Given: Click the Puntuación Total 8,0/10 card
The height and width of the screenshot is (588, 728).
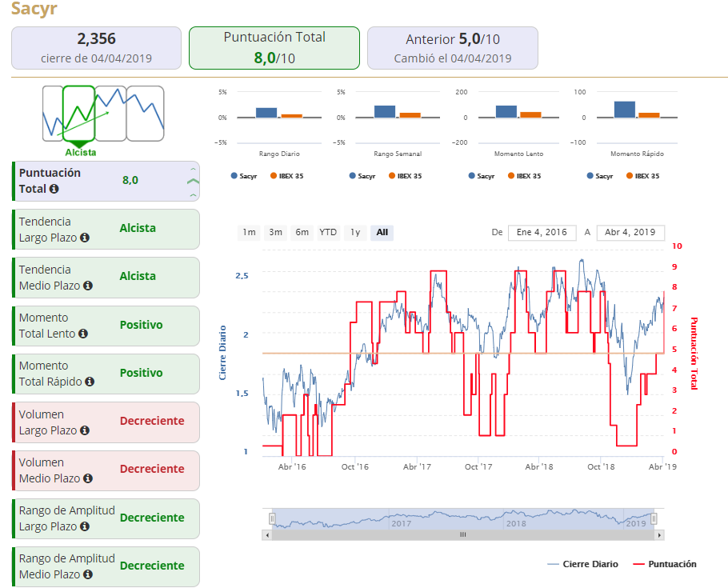Looking at the screenshot, I should click(274, 48).
